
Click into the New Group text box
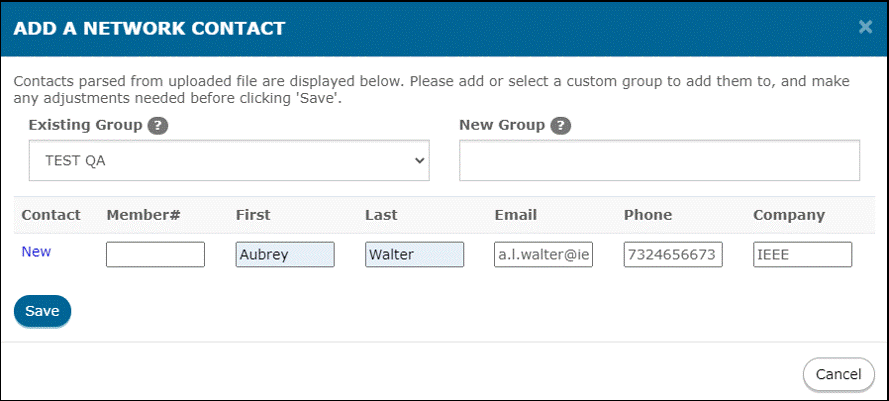[x=659, y=161]
